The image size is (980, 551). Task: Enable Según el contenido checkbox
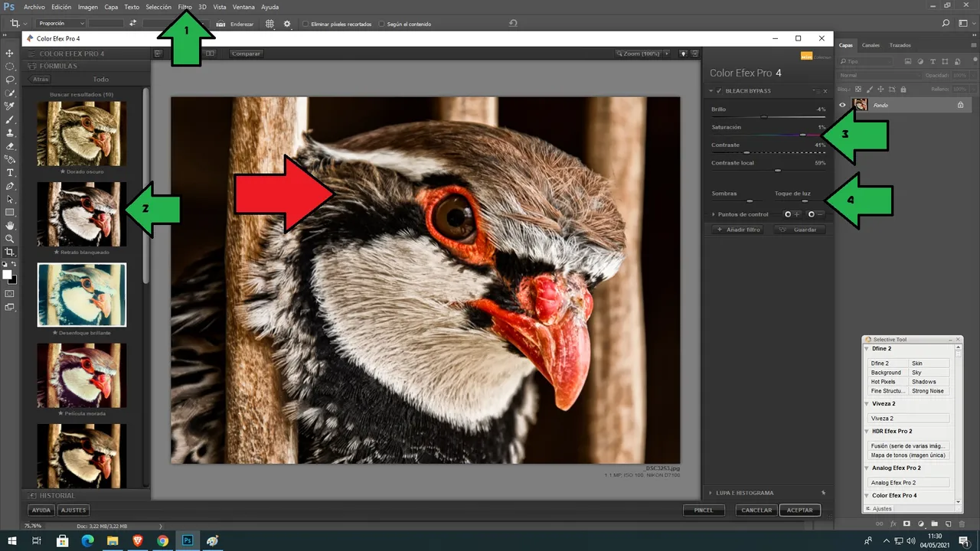tap(381, 24)
